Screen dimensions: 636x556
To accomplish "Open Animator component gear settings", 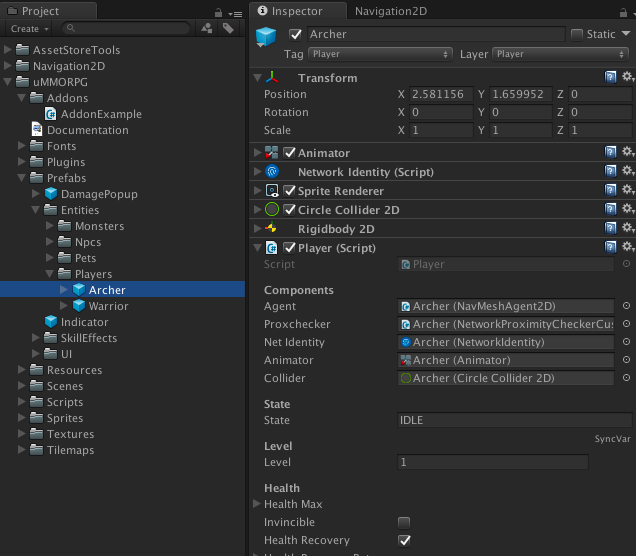I will tap(628, 152).
